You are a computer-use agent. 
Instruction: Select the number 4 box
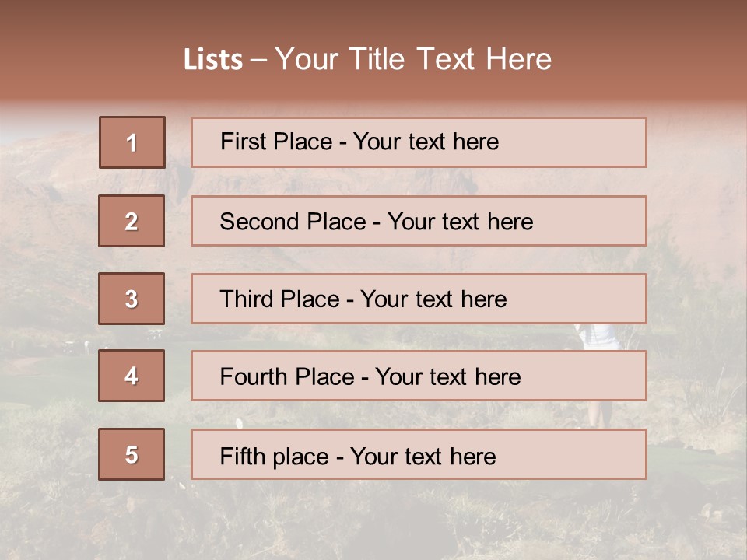(132, 376)
